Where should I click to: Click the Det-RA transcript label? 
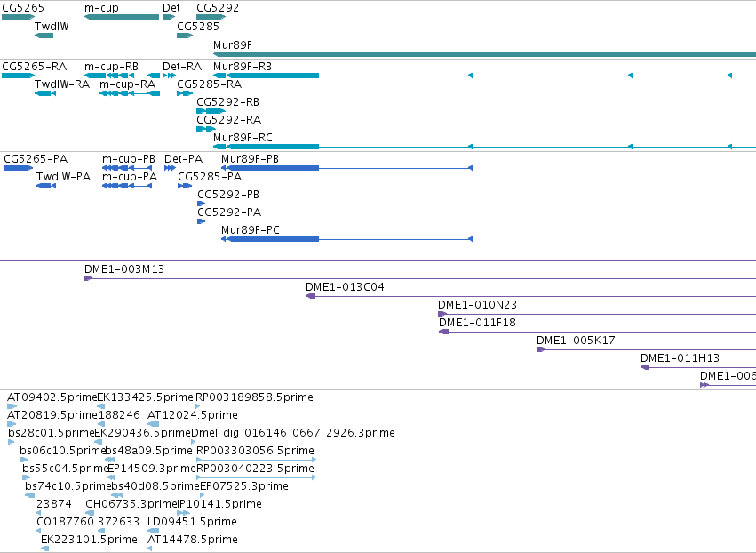(x=182, y=67)
